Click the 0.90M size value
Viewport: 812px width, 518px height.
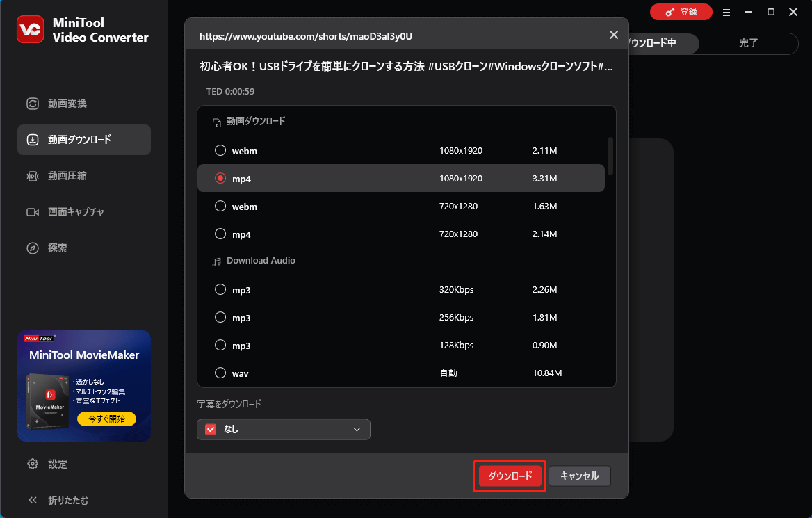pos(545,346)
